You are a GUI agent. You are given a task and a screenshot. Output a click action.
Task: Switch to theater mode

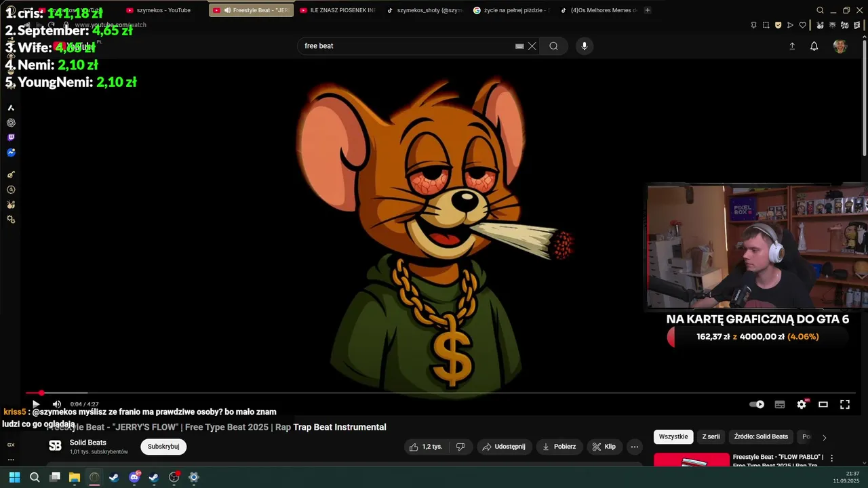[823, 405]
